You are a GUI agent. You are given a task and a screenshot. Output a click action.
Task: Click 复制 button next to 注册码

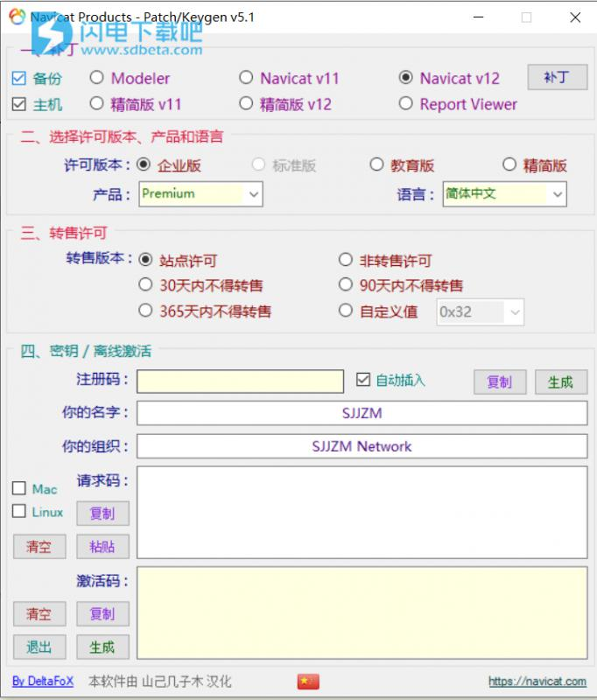tap(500, 382)
